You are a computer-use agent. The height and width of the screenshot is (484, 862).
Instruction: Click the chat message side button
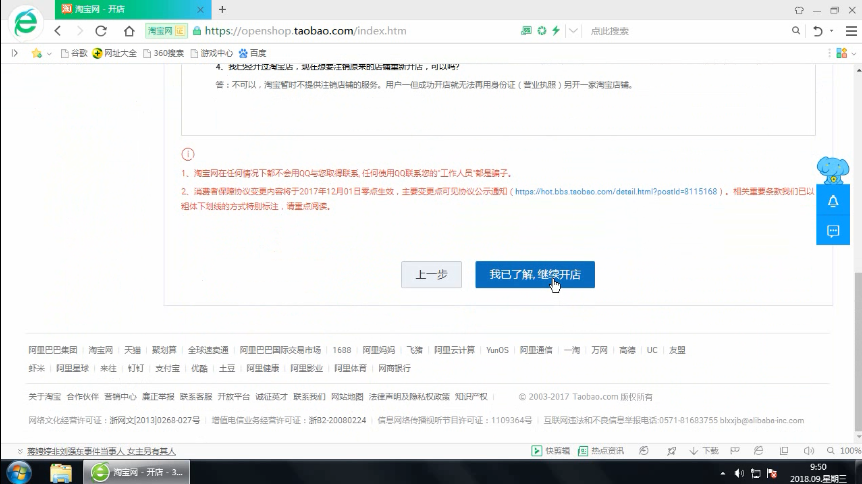click(x=833, y=231)
